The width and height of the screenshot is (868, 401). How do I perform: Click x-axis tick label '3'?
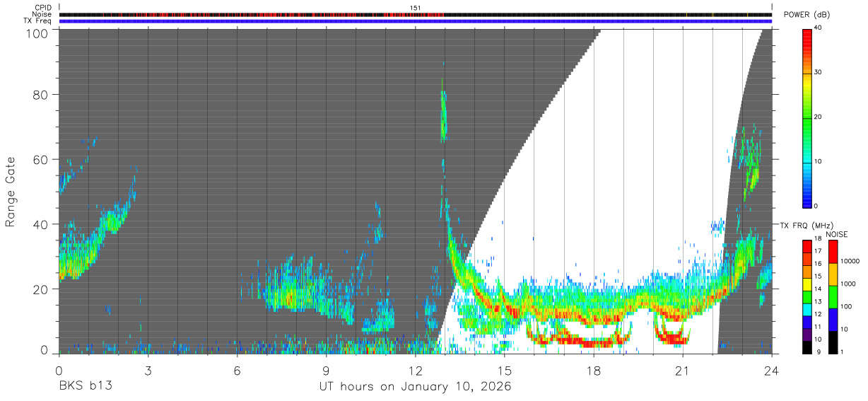click(147, 370)
